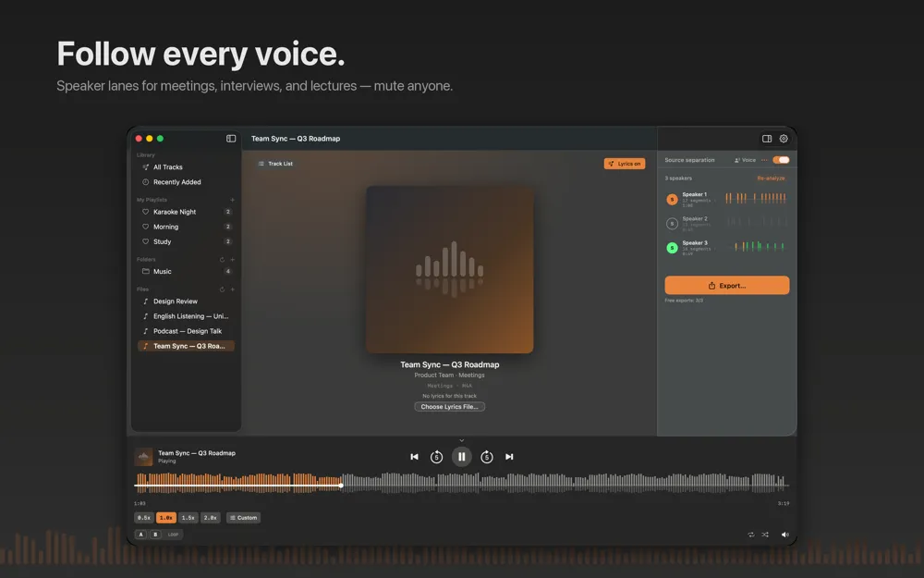Open the Karaoke Night playlist
This screenshot has width=924, height=578.
point(186,212)
